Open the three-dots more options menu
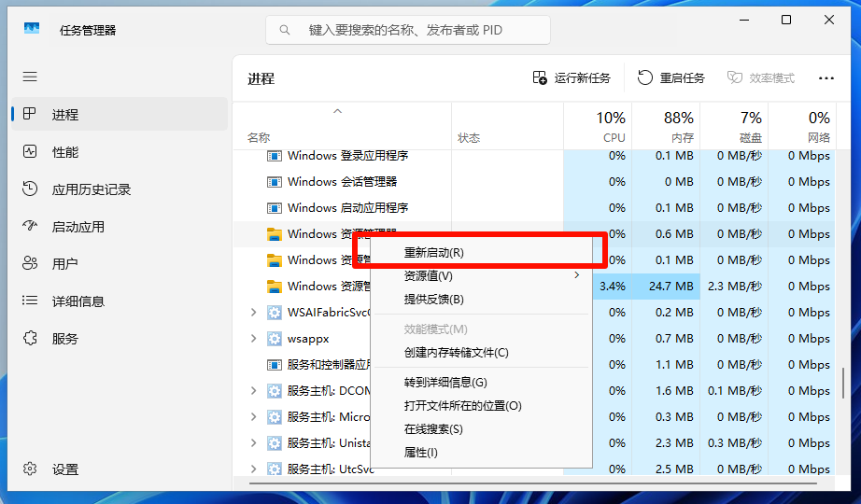Viewport: 861px width, 504px height. pyautogui.click(x=826, y=78)
